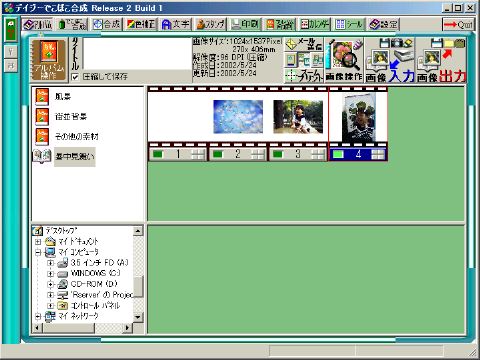Select the sky photo thumbnail in frame 2

[x=238, y=117]
